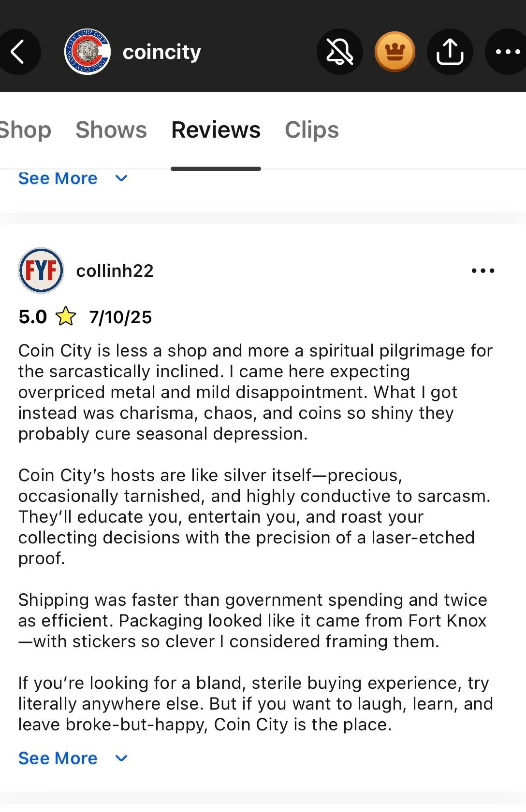The width and height of the screenshot is (526, 812).
Task: Open collinh22's FYF avatar
Action: tap(41, 271)
